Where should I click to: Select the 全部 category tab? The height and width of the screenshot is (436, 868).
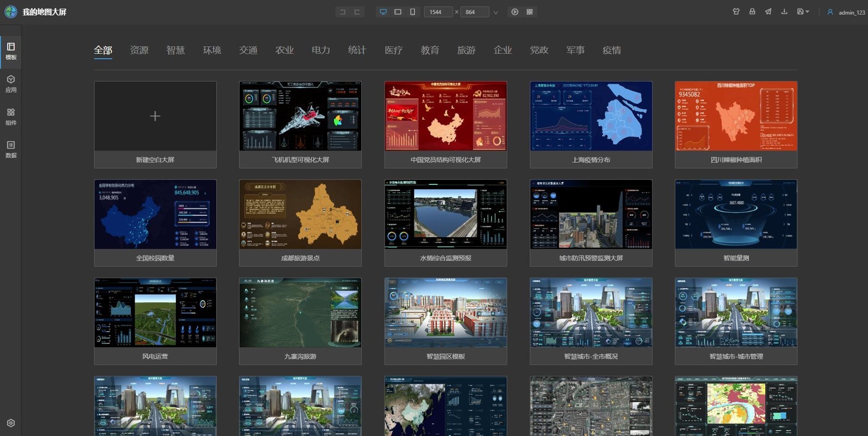(103, 50)
